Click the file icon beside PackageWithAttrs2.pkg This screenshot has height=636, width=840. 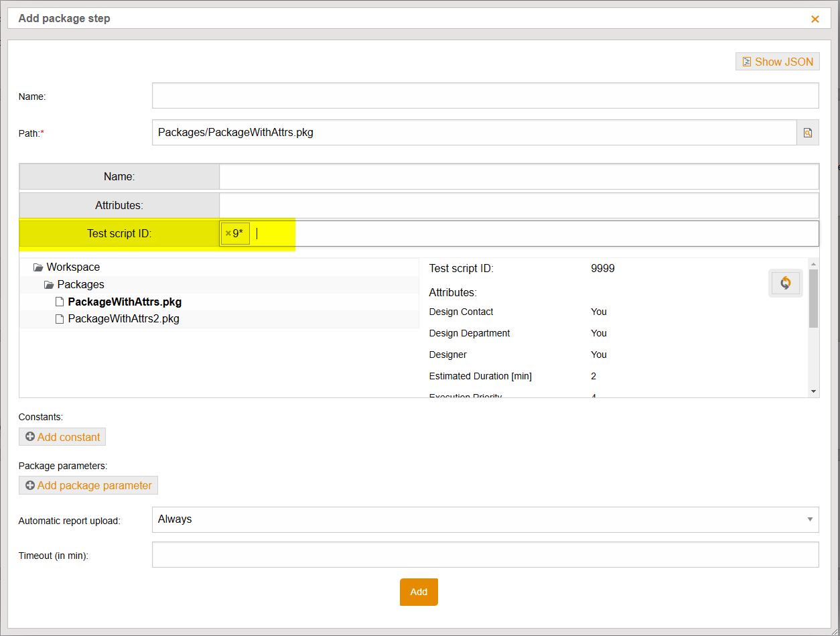[x=60, y=318]
